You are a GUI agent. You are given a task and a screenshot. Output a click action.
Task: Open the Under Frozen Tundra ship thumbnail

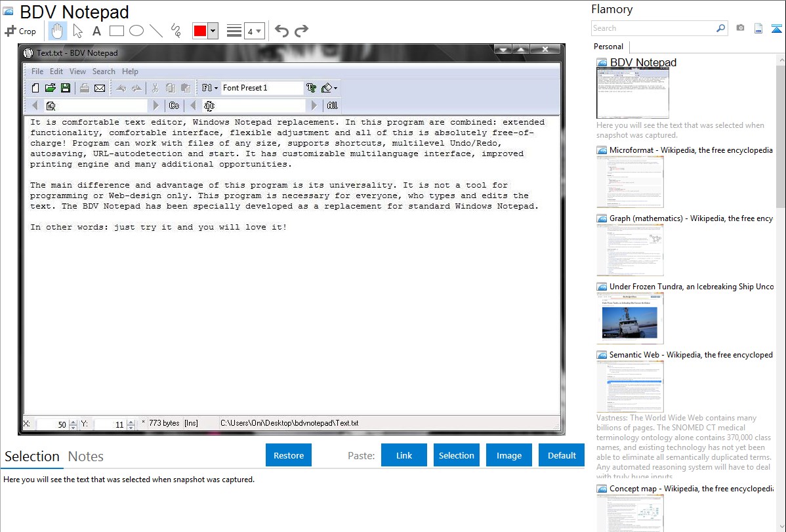tap(630, 318)
